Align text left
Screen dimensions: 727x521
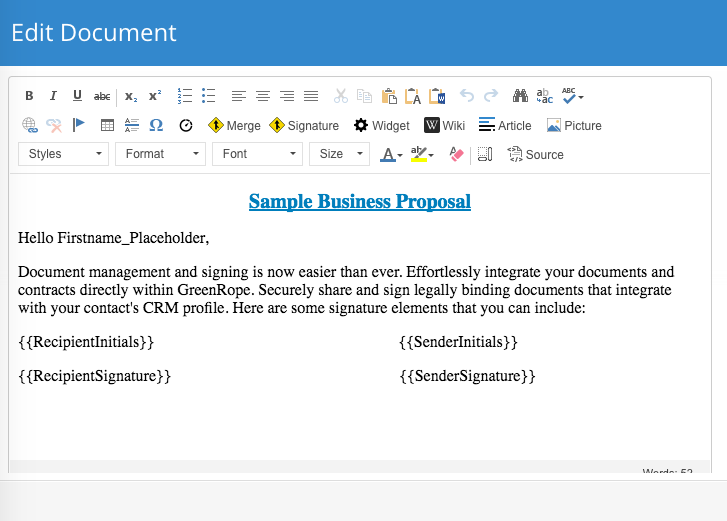239,96
